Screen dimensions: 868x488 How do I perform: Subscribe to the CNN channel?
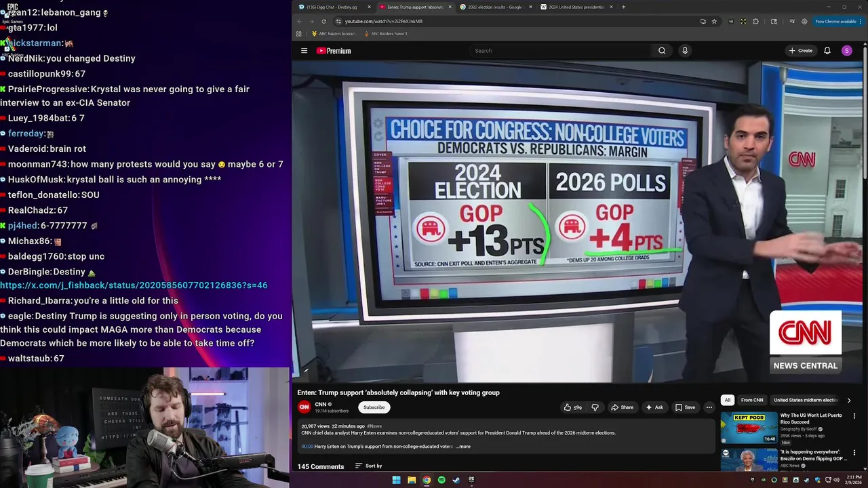(374, 407)
